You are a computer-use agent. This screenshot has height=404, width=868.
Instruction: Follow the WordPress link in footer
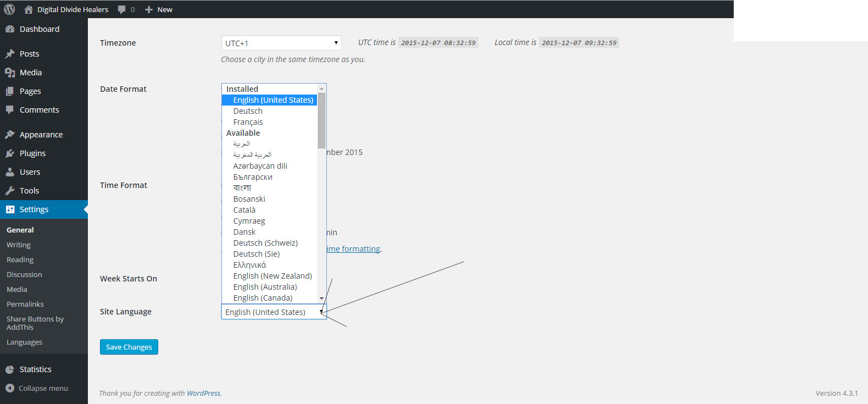click(x=203, y=394)
